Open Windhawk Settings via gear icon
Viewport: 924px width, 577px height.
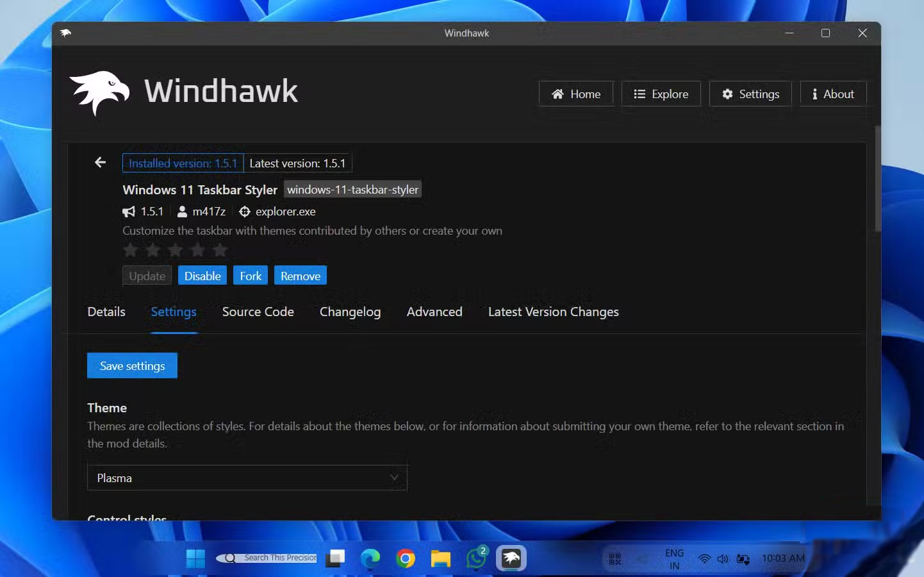point(727,94)
